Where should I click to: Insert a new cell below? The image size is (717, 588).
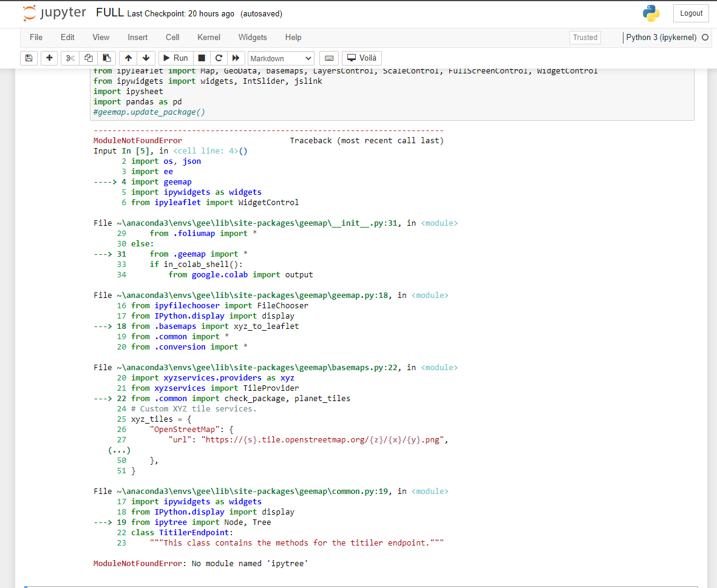pyautogui.click(x=49, y=58)
